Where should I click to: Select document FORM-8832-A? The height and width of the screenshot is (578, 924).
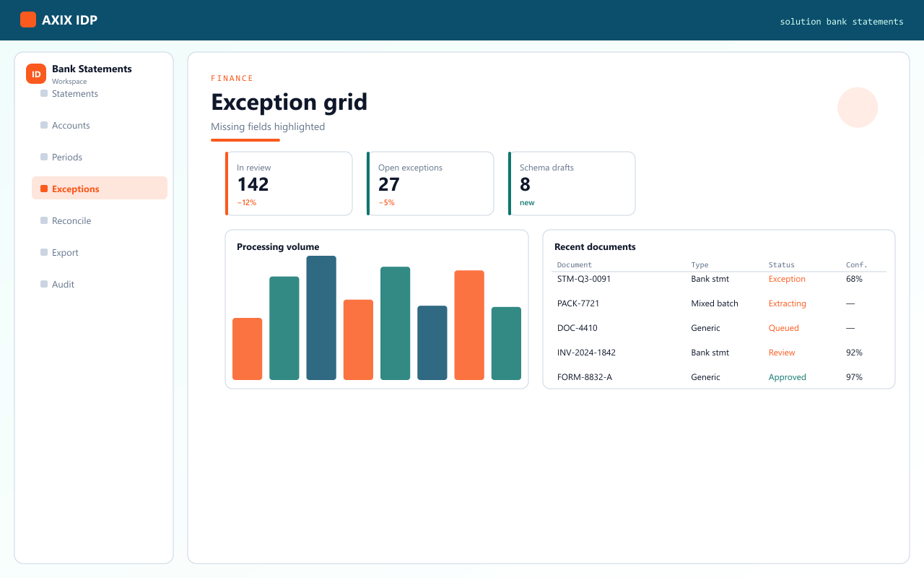(x=585, y=377)
